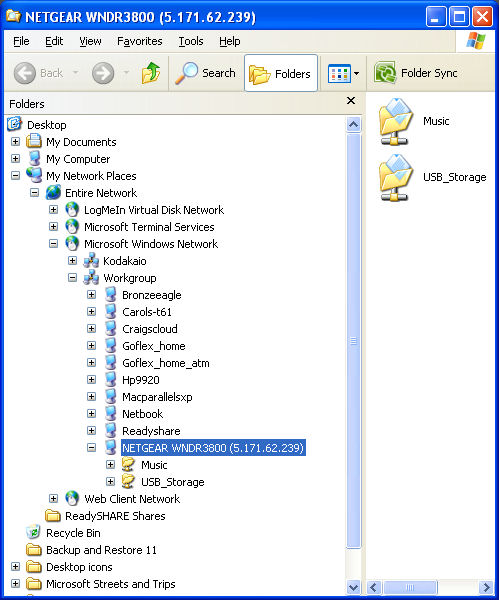The height and width of the screenshot is (600, 499).
Task: Collapse My Network Places node
Action: 15,176
